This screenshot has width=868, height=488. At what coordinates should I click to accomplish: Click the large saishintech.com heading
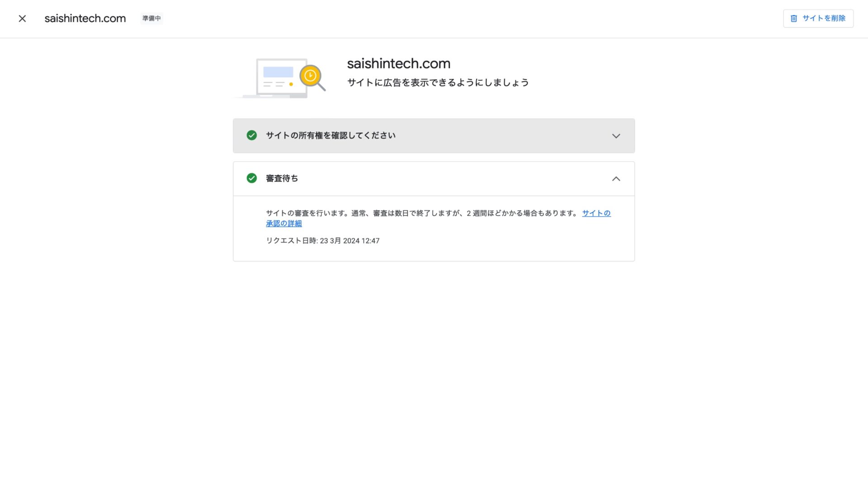coord(398,64)
